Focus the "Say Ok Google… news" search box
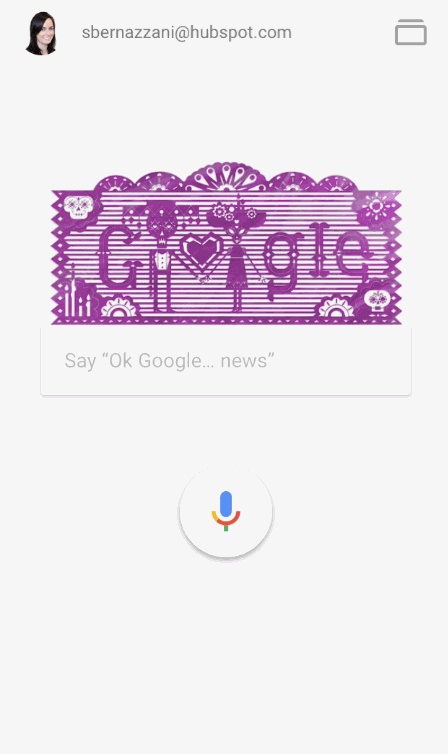448x754 pixels. [226, 362]
